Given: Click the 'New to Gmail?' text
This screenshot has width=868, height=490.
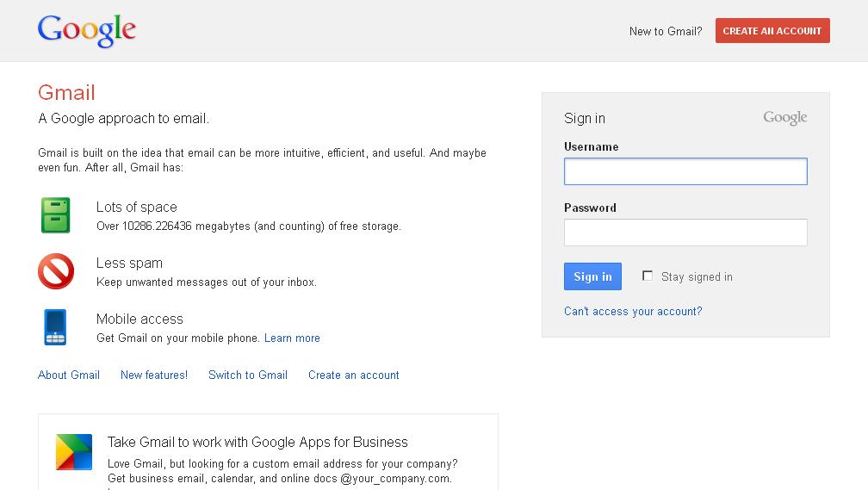Looking at the screenshot, I should tap(666, 32).
